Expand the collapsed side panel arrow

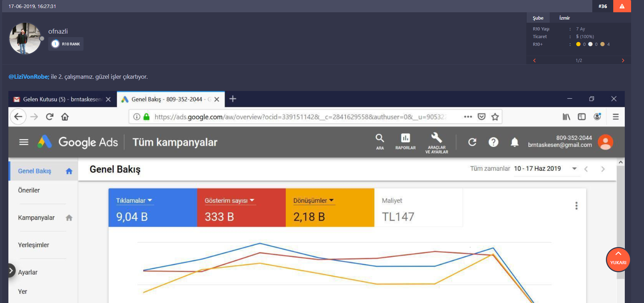[11, 270]
